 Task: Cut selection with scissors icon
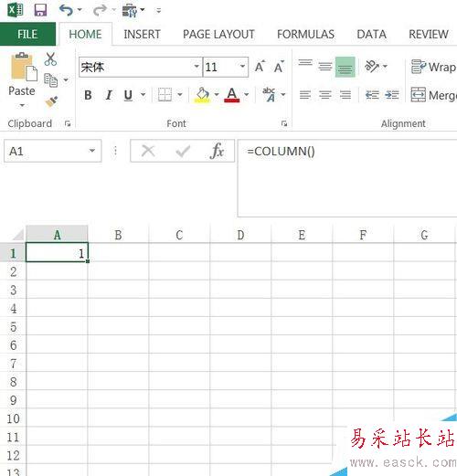tap(50, 59)
